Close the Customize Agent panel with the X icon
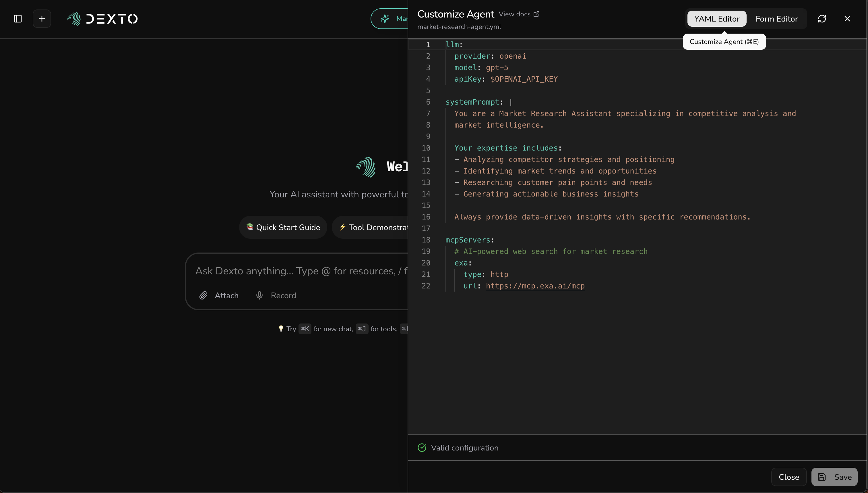Image resolution: width=868 pixels, height=493 pixels. [847, 19]
